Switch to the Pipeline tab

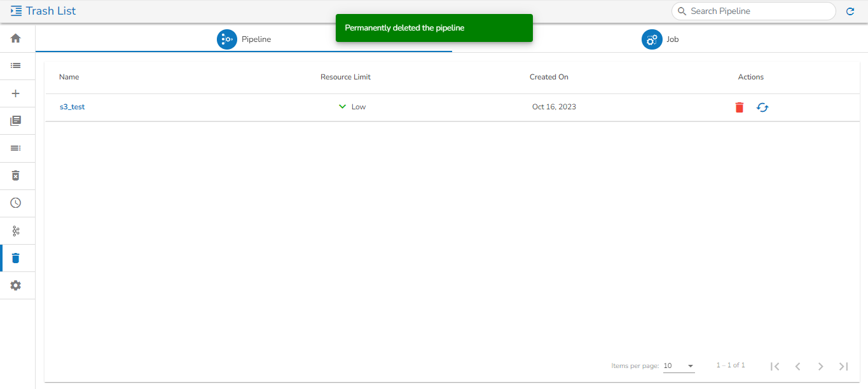point(244,39)
